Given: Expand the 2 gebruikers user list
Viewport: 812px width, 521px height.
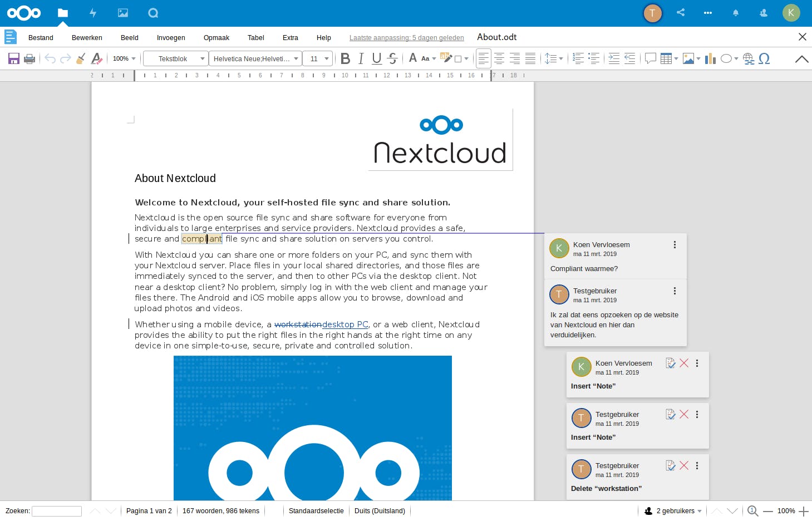Looking at the screenshot, I should pyautogui.click(x=673, y=511).
